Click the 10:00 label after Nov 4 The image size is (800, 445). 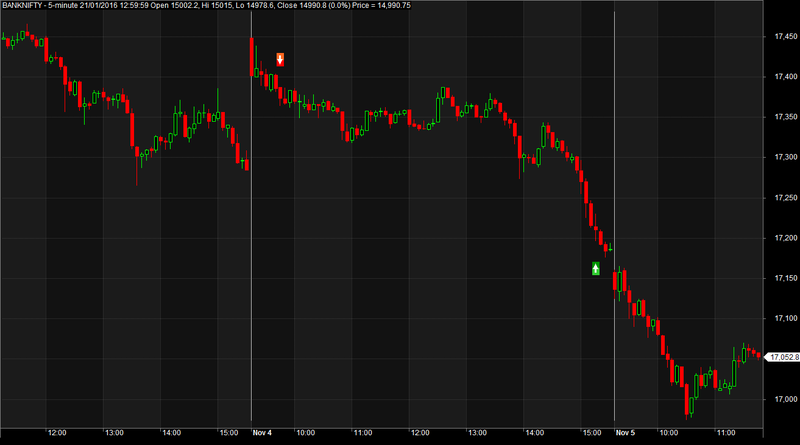306,433
